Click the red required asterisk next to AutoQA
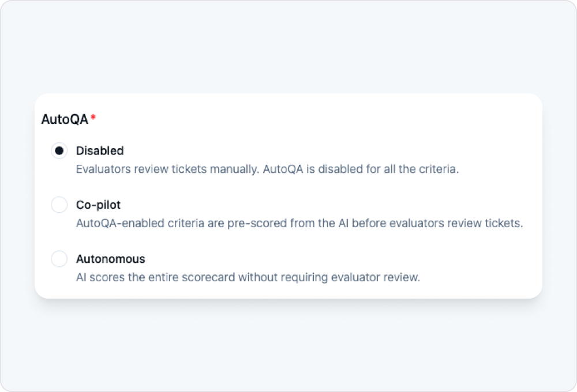 pos(93,118)
